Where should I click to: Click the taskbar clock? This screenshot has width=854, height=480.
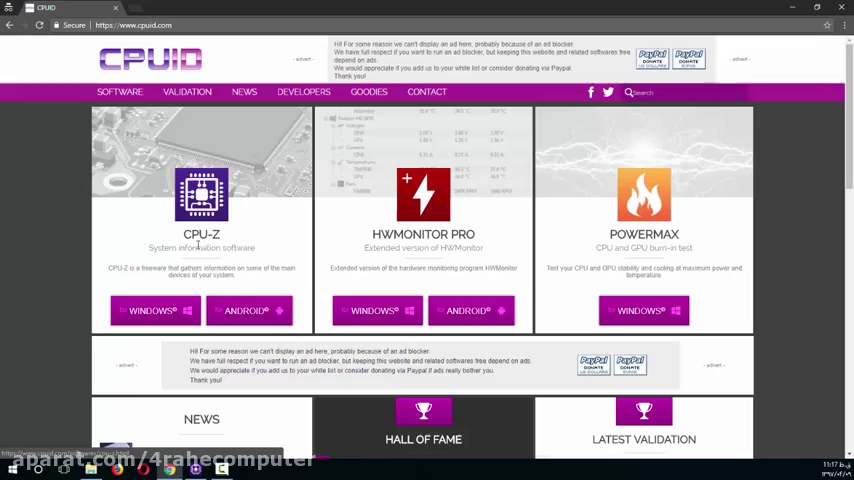click(836, 469)
